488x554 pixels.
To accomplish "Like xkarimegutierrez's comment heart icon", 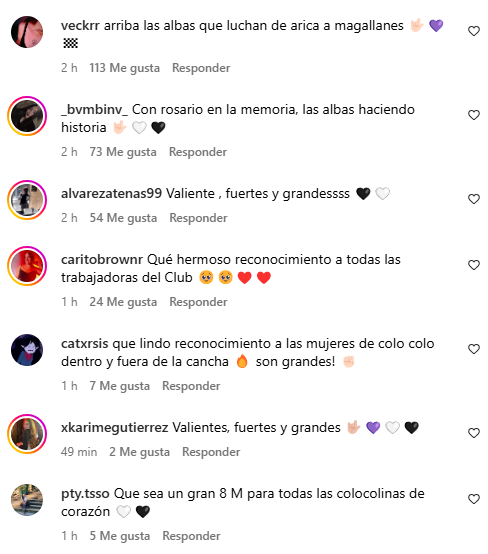I will [474, 433].
